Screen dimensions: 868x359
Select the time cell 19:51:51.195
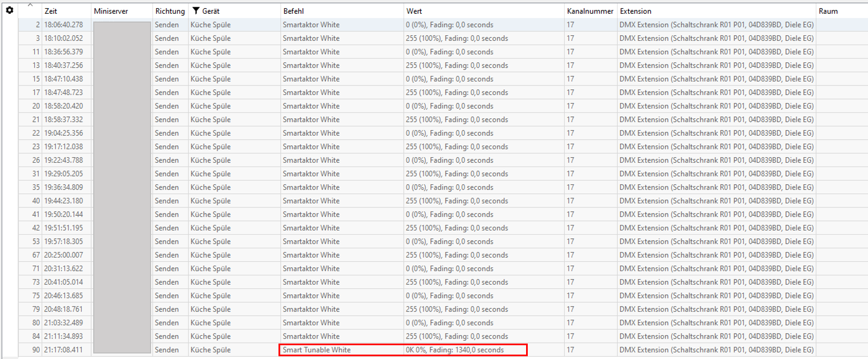pos(63,228)
